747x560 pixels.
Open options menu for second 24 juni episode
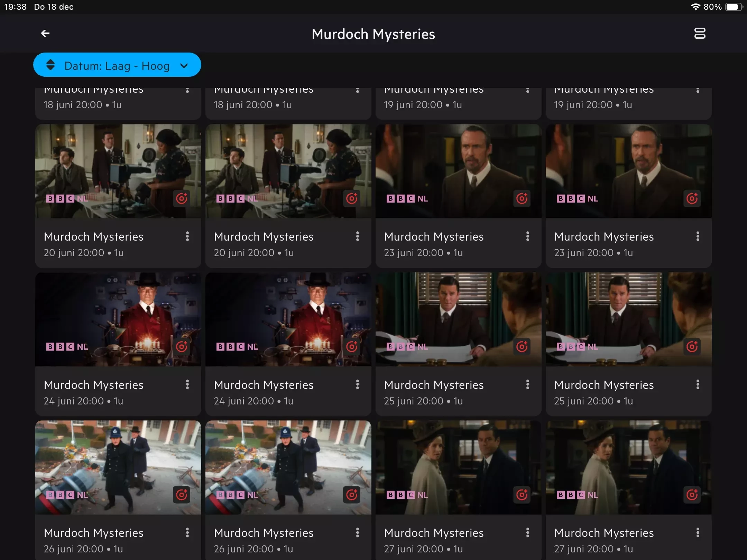[x=357, y=384]
